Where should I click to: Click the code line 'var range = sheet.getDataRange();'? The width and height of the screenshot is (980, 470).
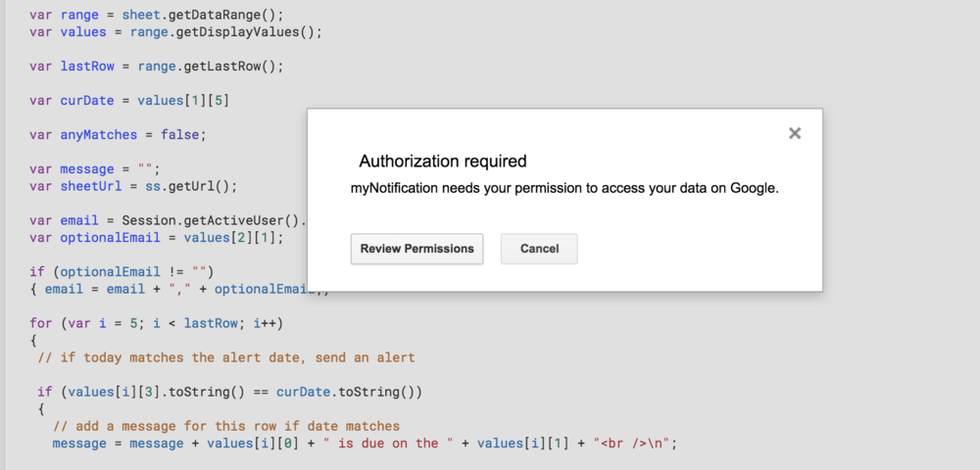click(155, 15)
